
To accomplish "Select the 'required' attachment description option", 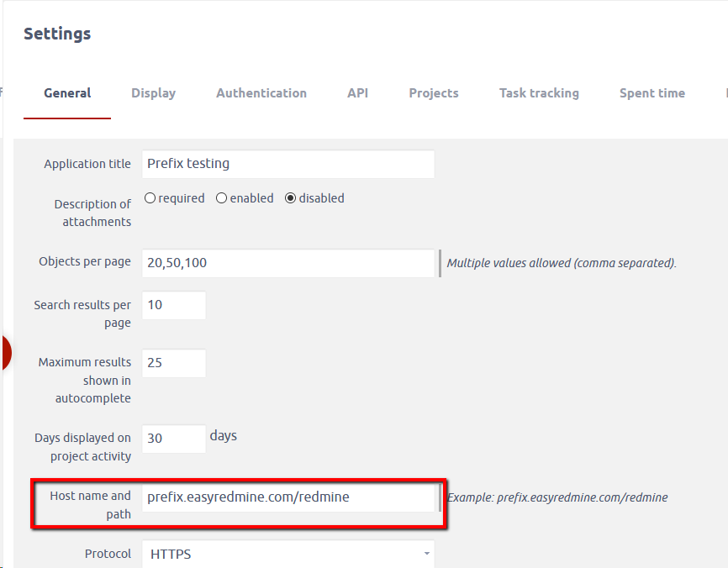I will 150,198.
